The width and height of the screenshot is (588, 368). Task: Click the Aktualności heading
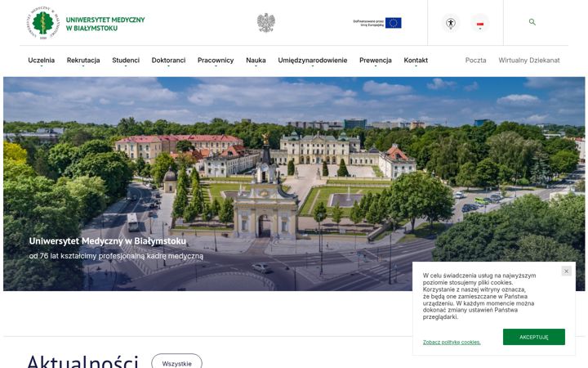(82, 361)
